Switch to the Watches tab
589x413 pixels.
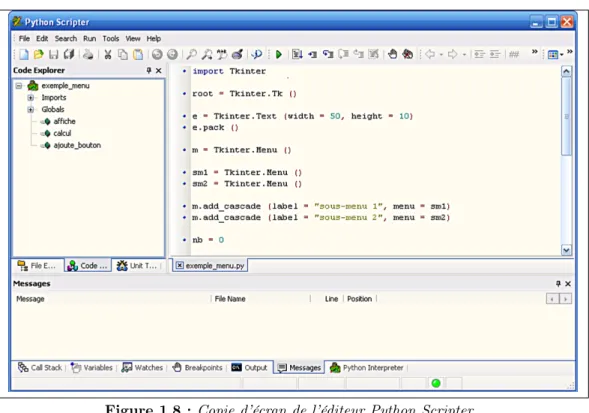coord(142,368)
